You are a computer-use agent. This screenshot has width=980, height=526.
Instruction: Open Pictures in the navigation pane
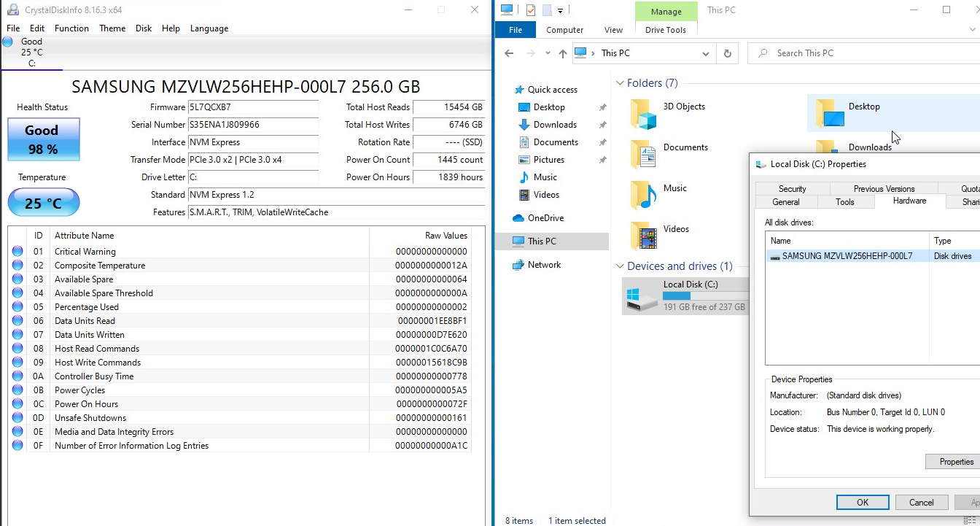548,160
